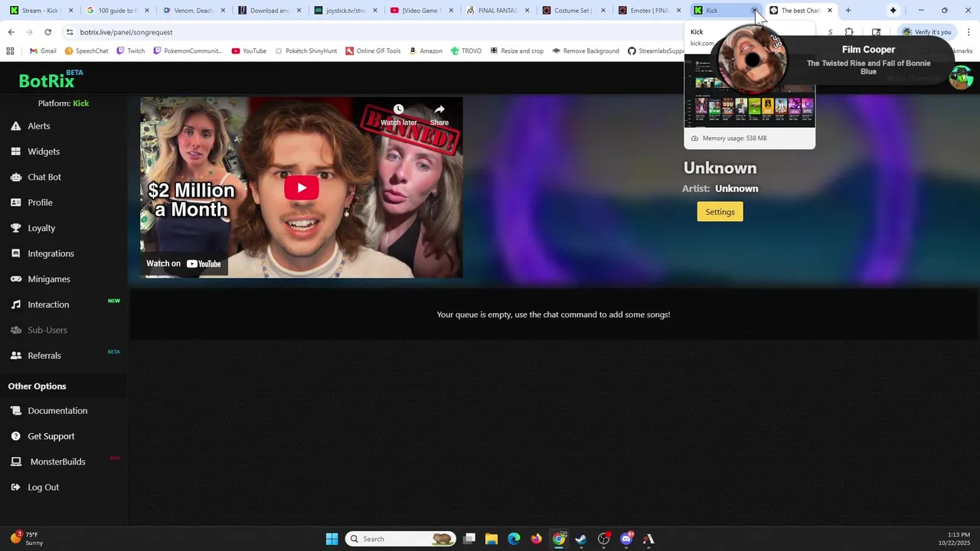980x551 pixels.
Task: Click the Verify it's you button
Action: point(926,32)
